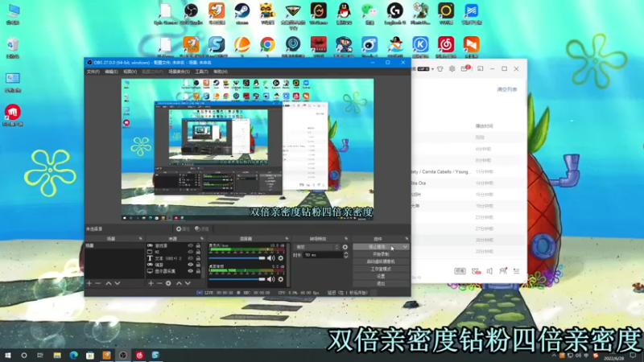This screenshot has width=644, height=362.
Task: Open the source Properties button with gear
Action: pos(183,229)
